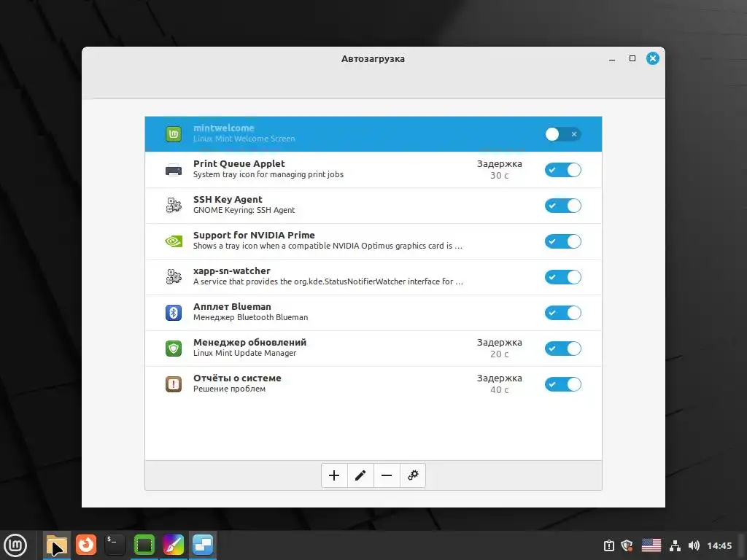747x560 pixels.
Task: Click the Задержка 40 с delay label
Action: point(499,384)
